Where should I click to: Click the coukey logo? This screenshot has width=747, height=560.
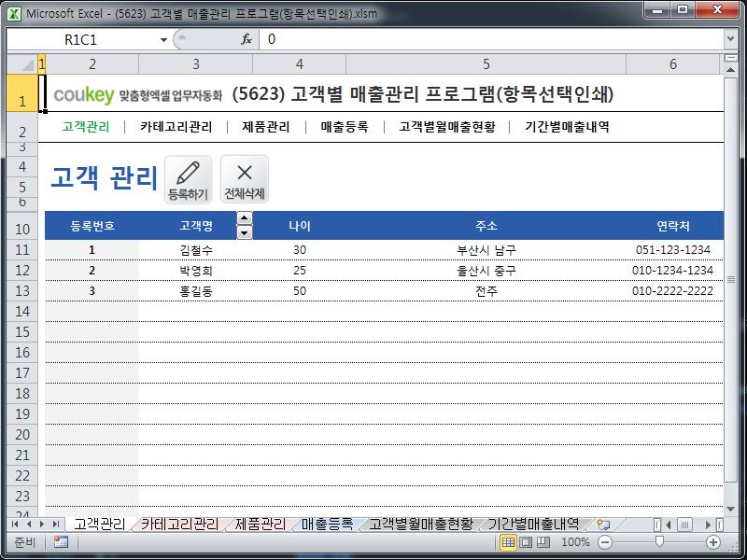click(84, 95)
